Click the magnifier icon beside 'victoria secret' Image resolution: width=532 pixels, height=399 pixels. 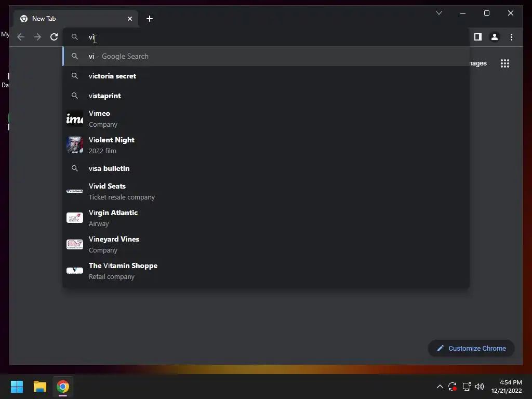75,76
